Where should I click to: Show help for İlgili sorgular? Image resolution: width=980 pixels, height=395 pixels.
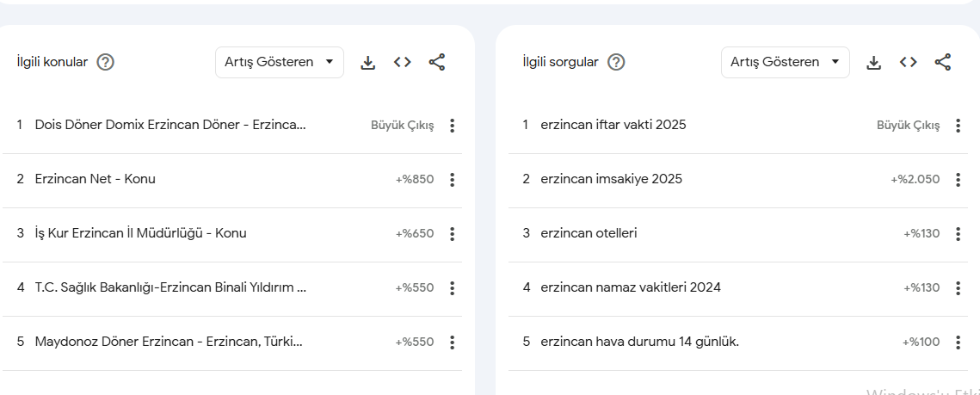(617, 63)
